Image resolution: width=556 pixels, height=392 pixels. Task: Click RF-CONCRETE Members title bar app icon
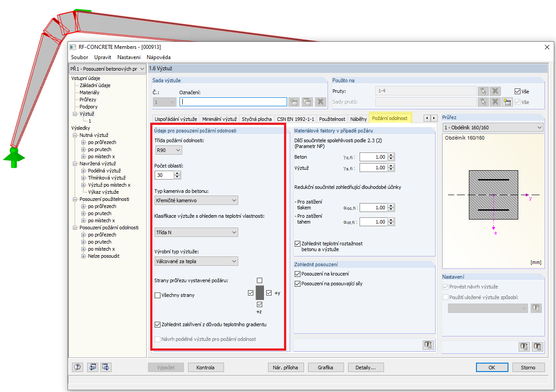(x=73, y=47)
